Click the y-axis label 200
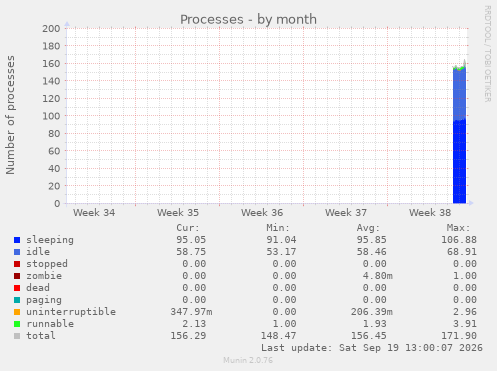The image size is (497, 371). [51, 28]
